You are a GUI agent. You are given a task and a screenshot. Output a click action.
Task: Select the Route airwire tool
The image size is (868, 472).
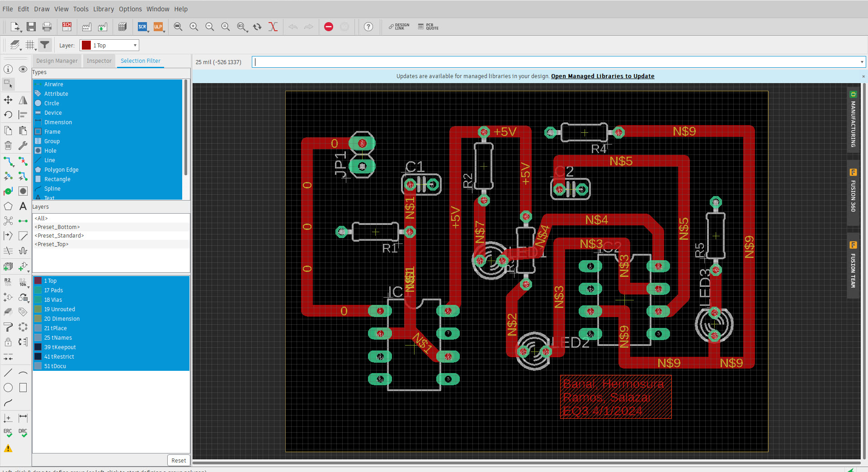(x=8, y=161)
